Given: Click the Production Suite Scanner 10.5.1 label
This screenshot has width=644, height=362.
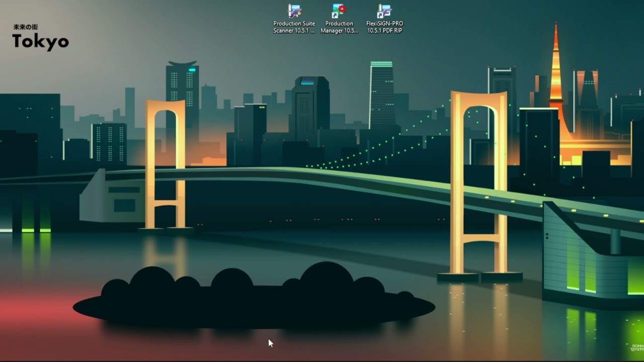Looking at the screenshot, I should (294, 27).
